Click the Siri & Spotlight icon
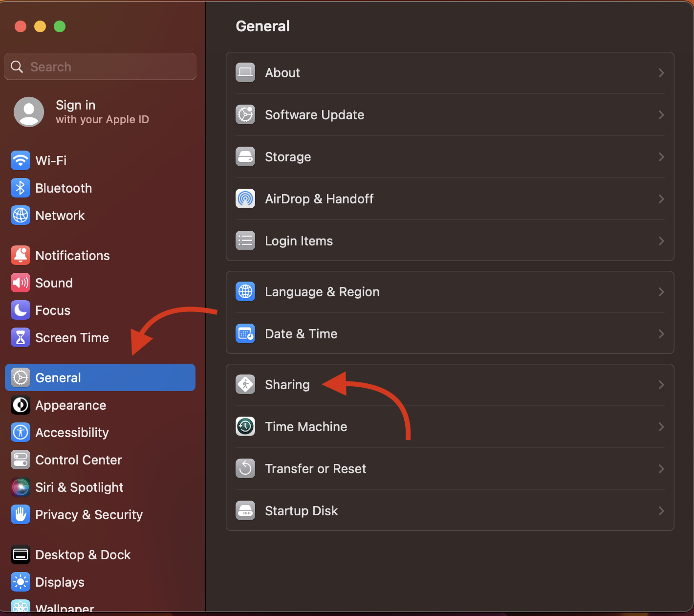Viewport: 694px width, 616px height. [x=21, y=487]
